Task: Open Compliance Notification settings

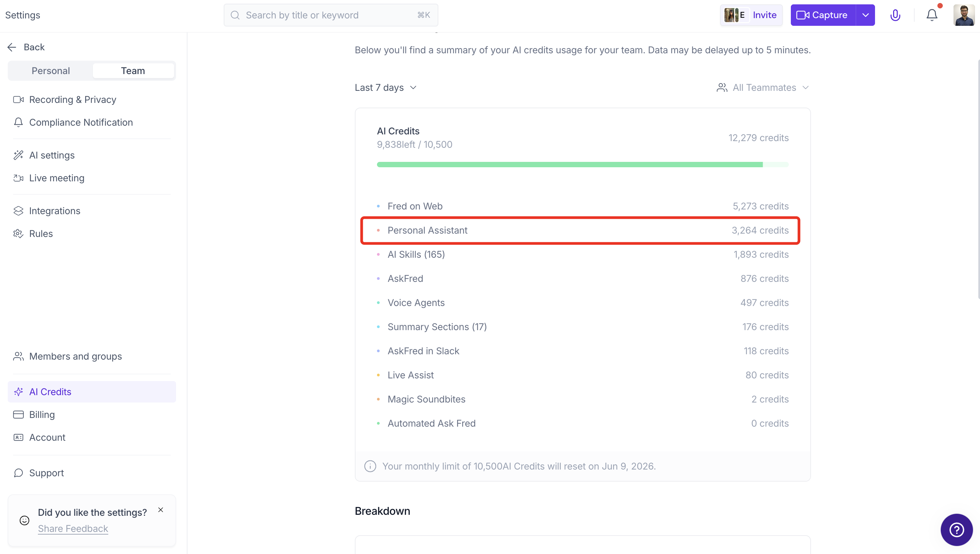Action: pyautogui.click(x=91, y=123)
